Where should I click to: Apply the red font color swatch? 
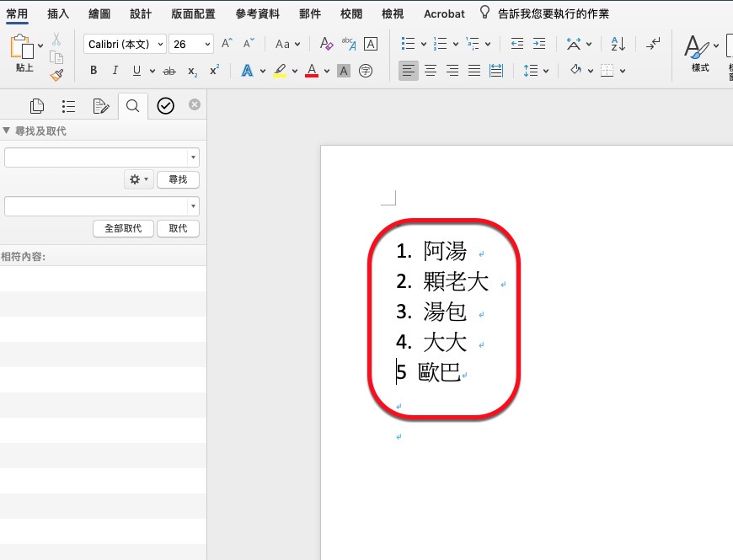[x=312, y=71]
